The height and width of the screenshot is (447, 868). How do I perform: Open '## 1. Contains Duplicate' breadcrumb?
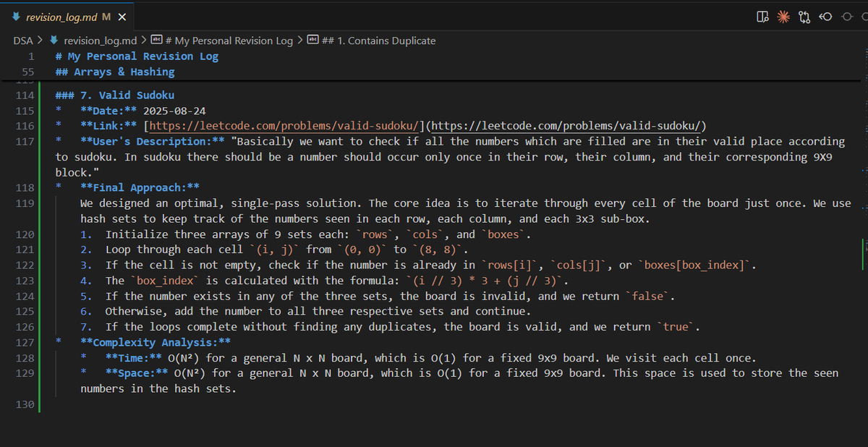pos(378,41)
